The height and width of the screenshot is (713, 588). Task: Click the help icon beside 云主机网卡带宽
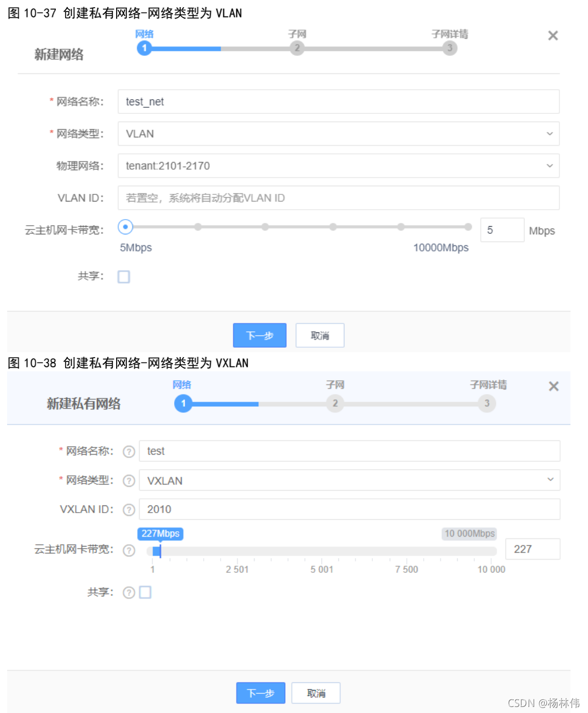click(129, 550)
